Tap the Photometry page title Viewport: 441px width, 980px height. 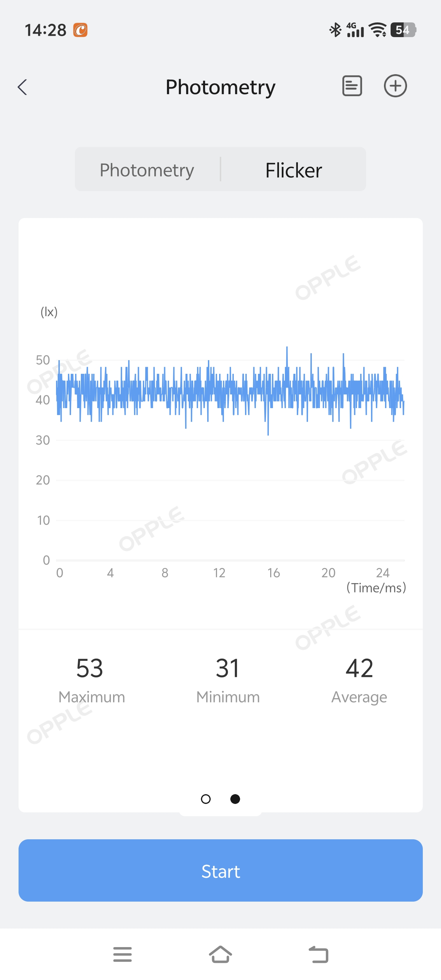(220, 87)
